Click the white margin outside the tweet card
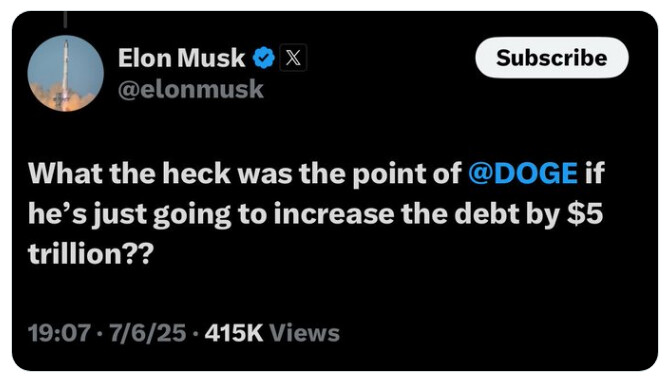 point(334,381)
